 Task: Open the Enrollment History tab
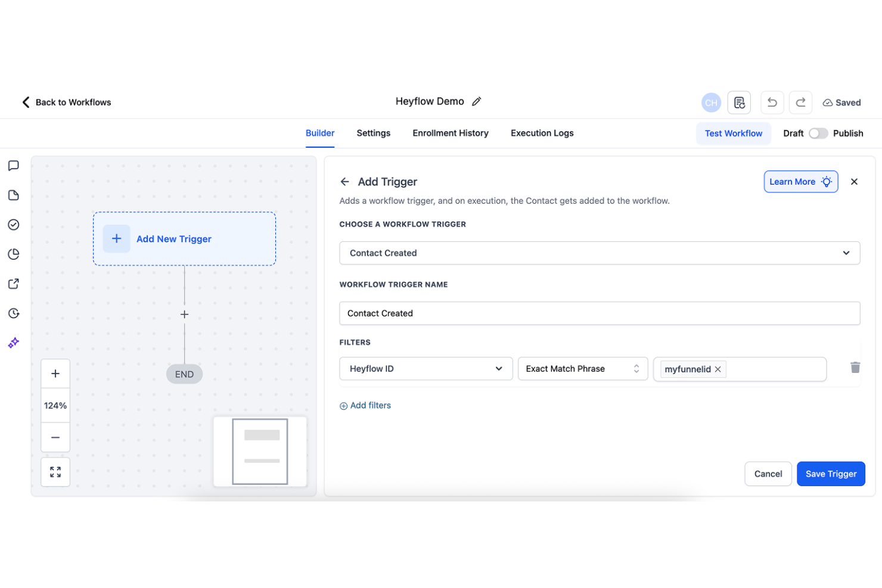click(x=451, y=133)
